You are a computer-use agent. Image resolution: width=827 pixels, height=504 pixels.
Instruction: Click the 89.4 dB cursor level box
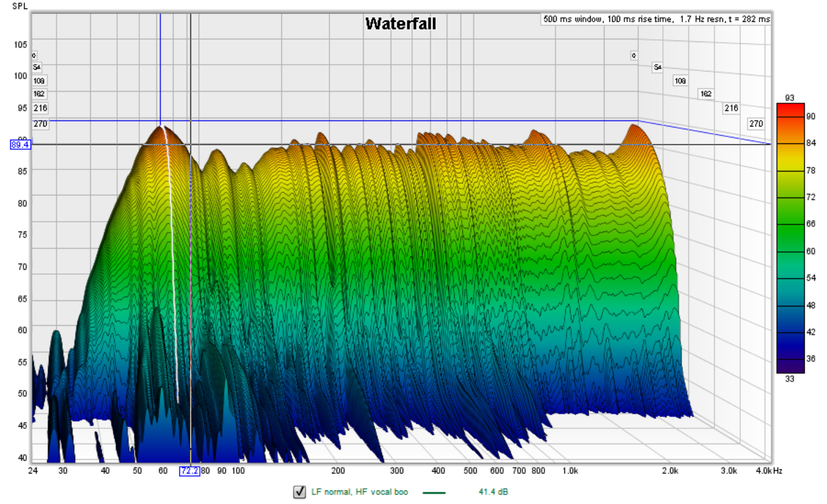point(20,145)
